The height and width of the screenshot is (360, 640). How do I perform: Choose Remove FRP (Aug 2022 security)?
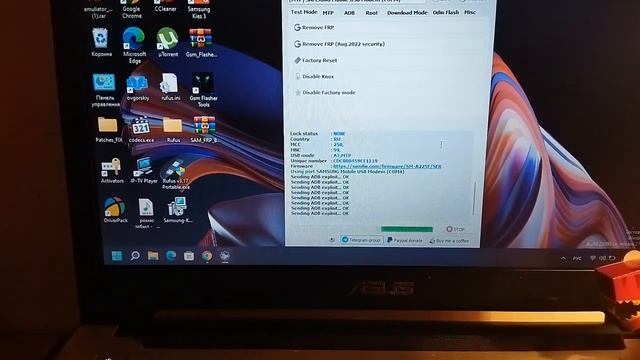coord(339,44)
